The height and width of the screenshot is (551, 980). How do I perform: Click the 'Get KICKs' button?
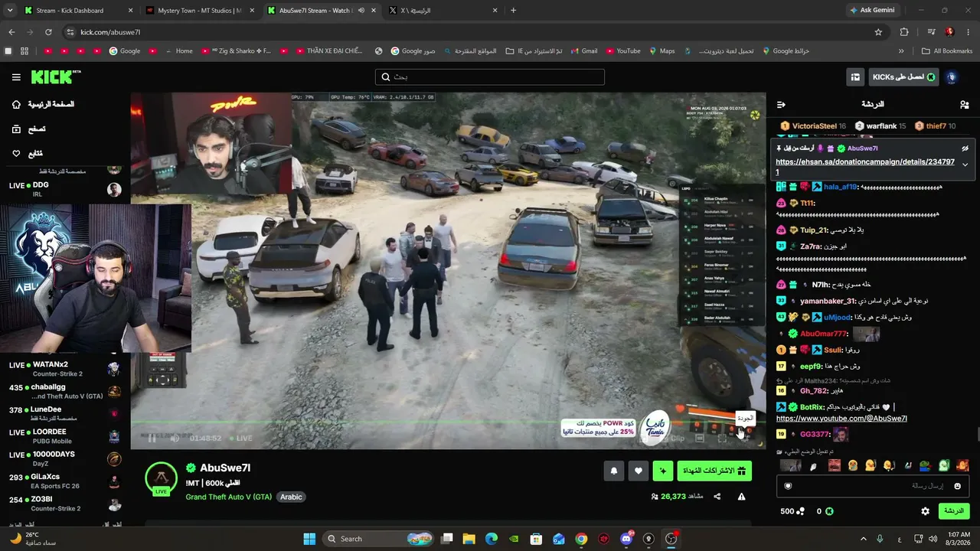[904, 77]
